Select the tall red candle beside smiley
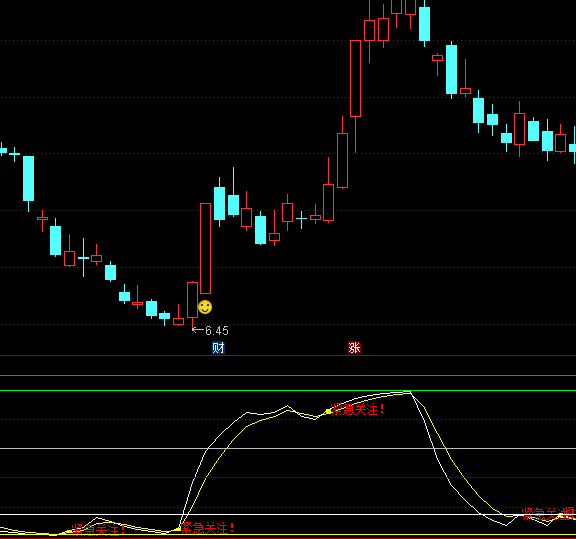Viewport: 576px width, 539px height. [x=205, y=248]
